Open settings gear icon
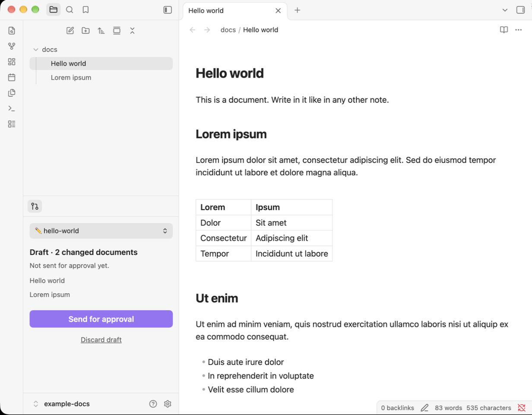The width and height of the screenshot is (532, 415). pyautogui.click(x=168, y=404)
